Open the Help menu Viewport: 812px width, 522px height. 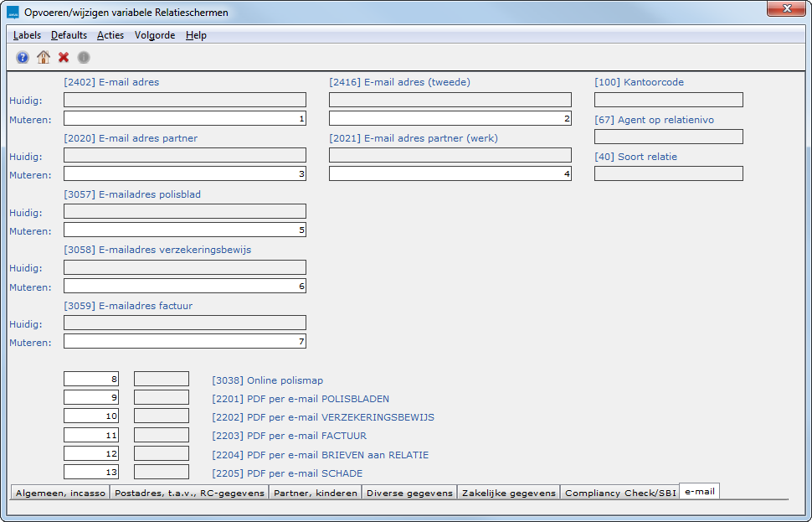[x=195, y=35]
